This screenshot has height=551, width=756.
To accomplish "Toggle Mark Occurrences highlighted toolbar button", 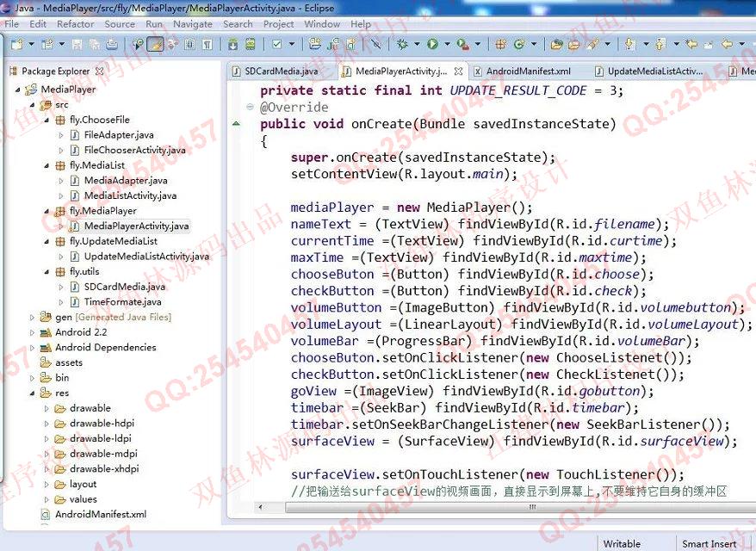I will point(155,45).
